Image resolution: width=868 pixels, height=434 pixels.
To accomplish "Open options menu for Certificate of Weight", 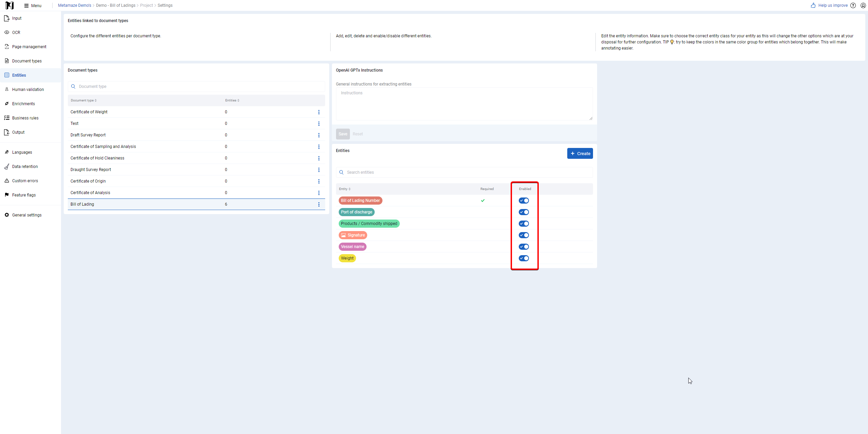I will pos(319,112).
